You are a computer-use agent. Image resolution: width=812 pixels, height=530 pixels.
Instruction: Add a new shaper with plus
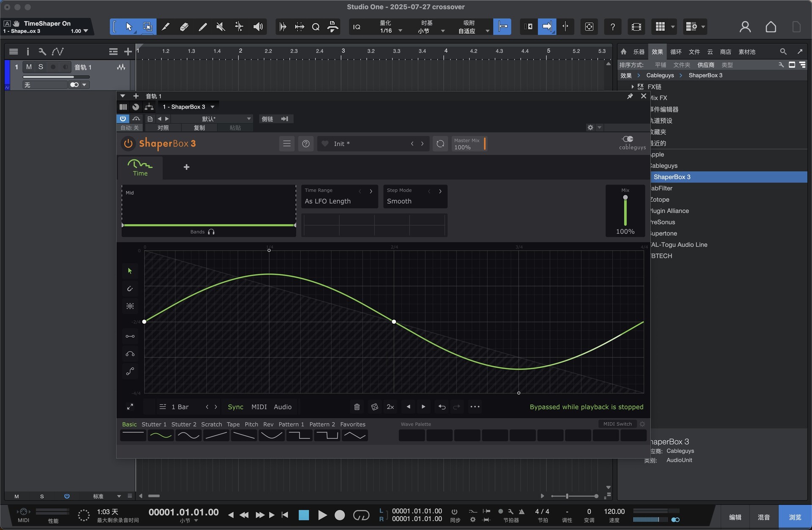click(x=187, y=167)
